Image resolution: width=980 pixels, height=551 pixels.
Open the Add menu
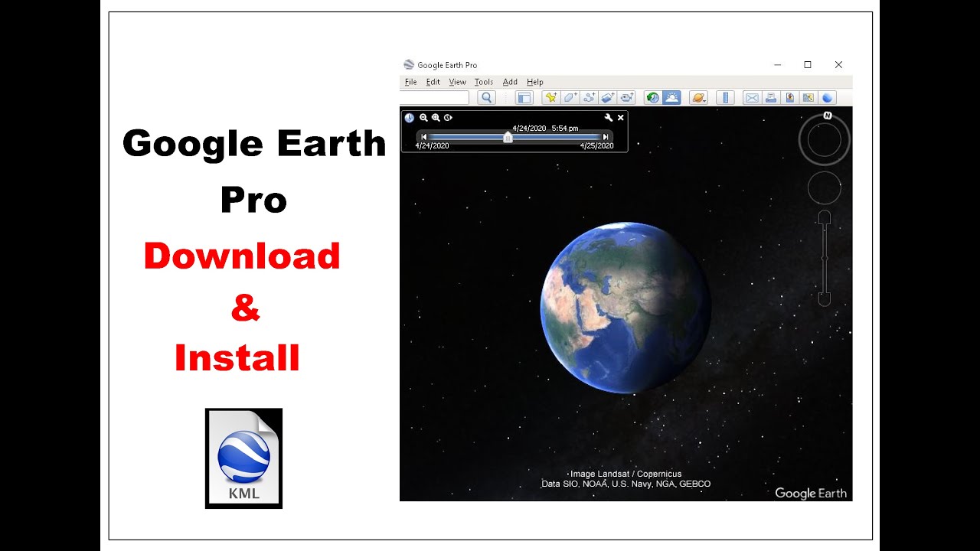coord(510,82)
